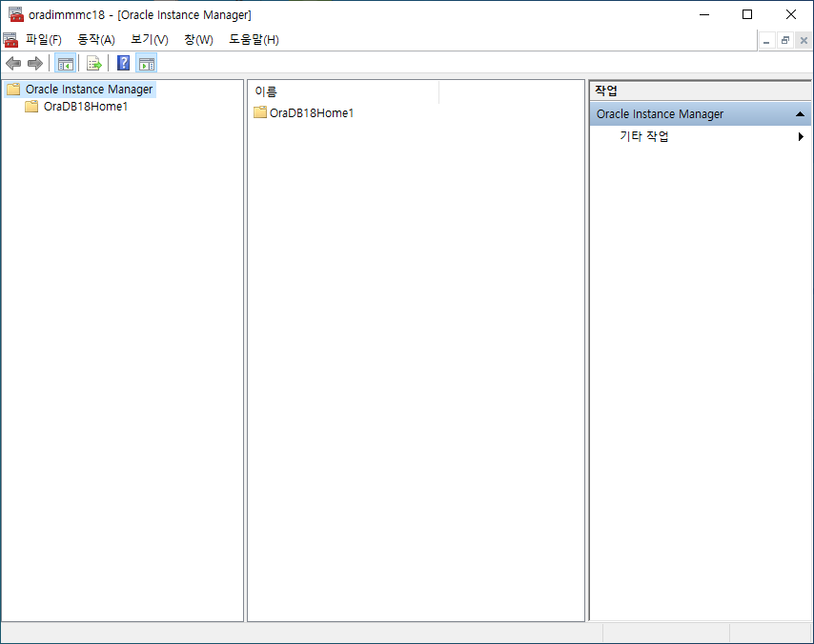Minimize the oradimmmc18 main window
This screenshot has width=814, height=644.
click(704, 14)
